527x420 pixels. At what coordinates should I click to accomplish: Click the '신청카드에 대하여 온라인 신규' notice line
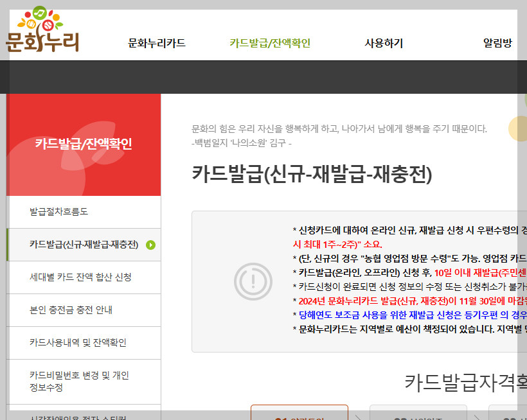click(409, 231)
